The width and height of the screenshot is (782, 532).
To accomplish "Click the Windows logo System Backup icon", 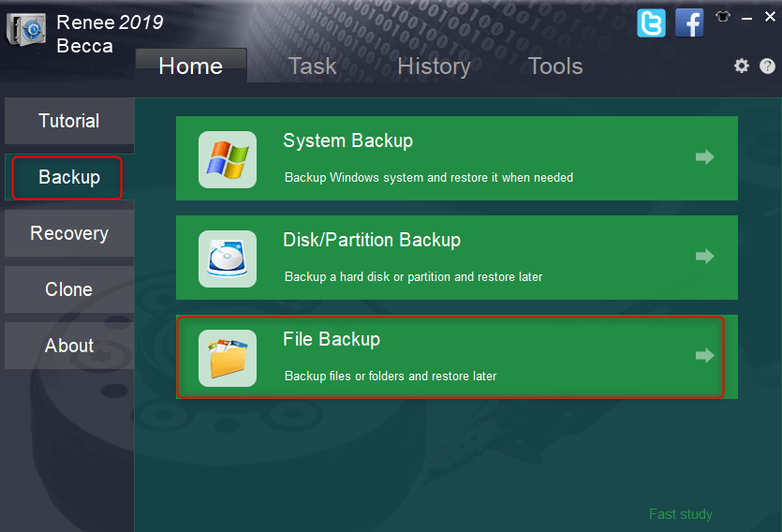I will [228, 159].
